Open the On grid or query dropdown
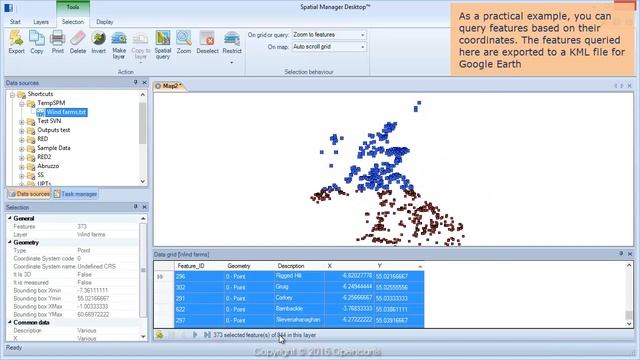The width and height of the screenshot is (640, 360). (x=362, y=35)
